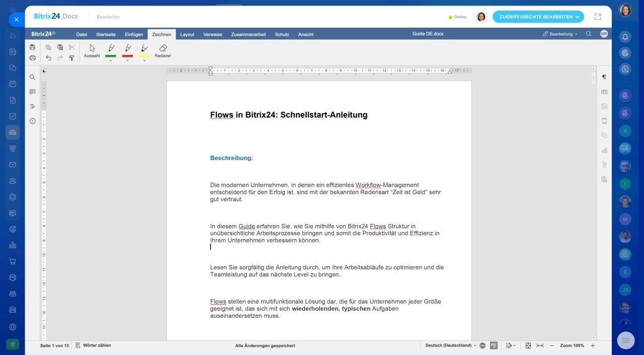Click the Zoom 100% label

click(572, 345)
